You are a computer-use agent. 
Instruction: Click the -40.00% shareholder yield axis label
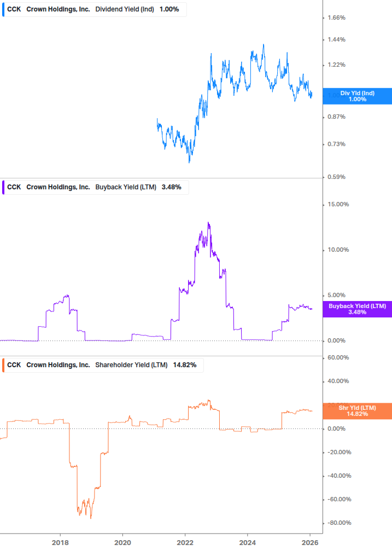(x=339, y=476)
